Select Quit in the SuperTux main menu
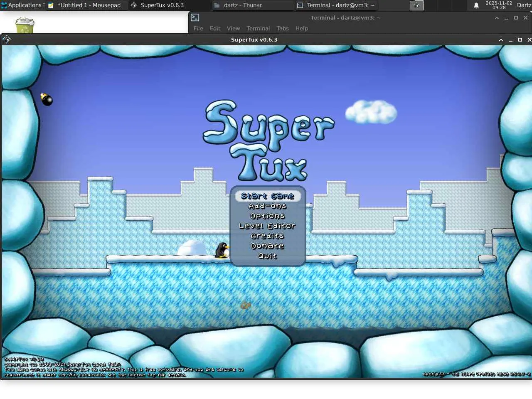532x399 pixels. [x=267, y=256]
